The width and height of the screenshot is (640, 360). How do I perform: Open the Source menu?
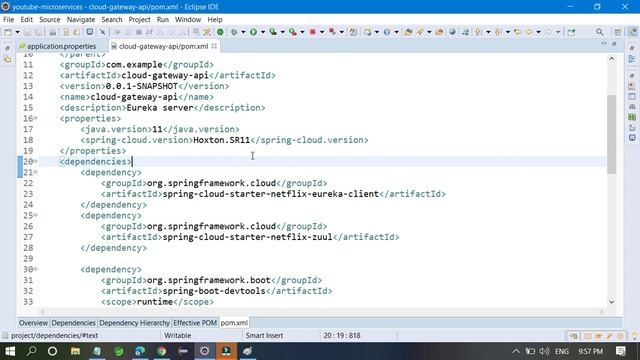[49, 20]
